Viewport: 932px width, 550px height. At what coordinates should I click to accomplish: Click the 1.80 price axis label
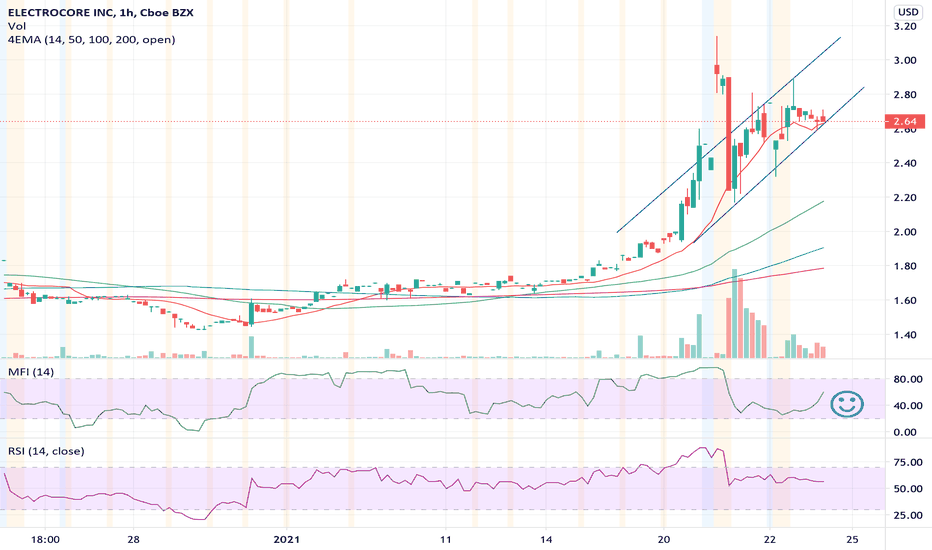[x=905, y=266]
